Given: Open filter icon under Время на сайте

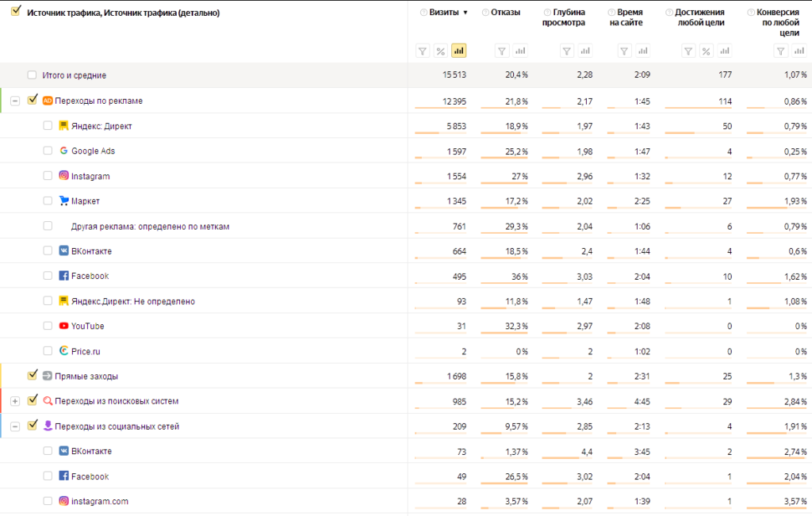Looking at the screenshot, I should (x=624, y=51).
